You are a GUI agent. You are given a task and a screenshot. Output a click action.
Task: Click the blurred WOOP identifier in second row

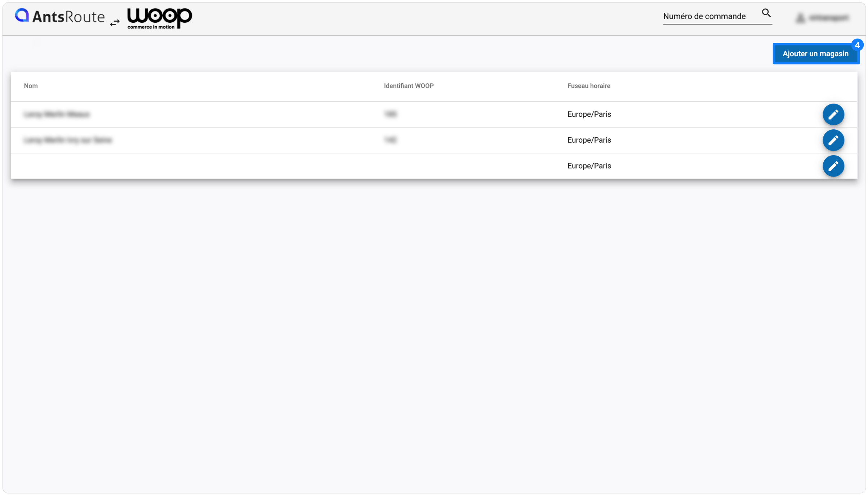coord(390,140)
